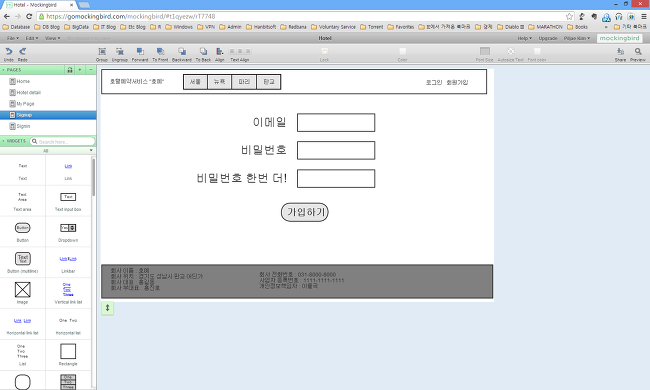Select the Hotel detail page

[48, 92]
